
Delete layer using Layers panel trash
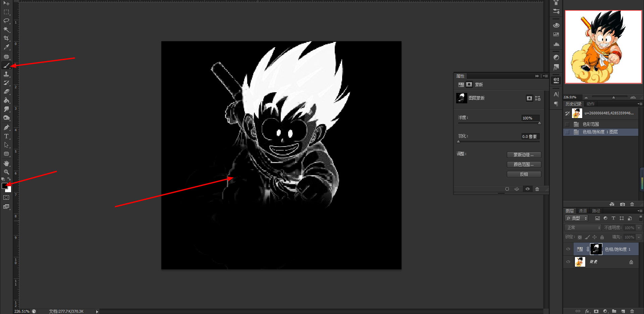[x=632, y=311]
